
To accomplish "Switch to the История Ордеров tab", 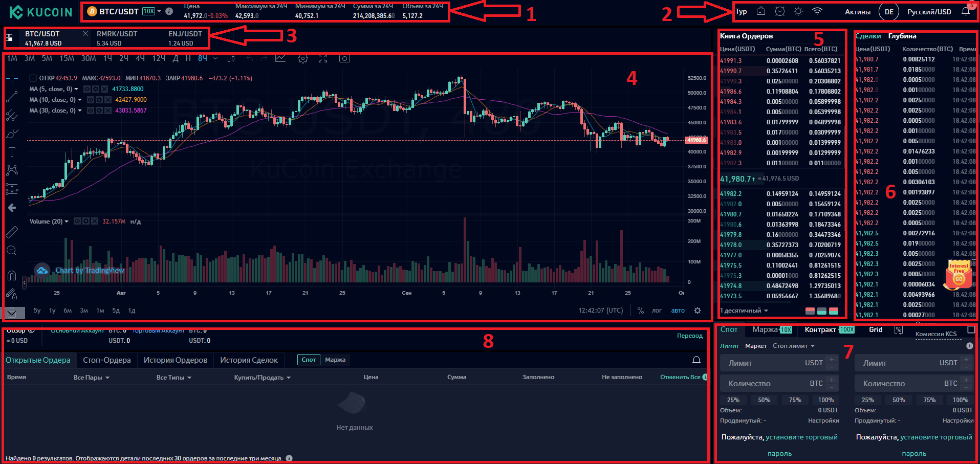I will [176, 360].
